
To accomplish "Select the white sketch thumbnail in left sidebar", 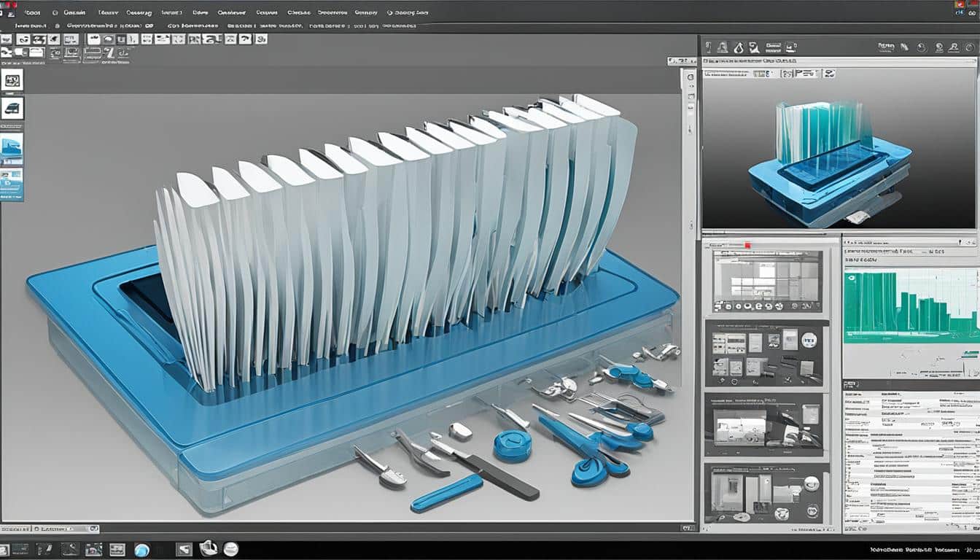I will [x=12, y=79].
